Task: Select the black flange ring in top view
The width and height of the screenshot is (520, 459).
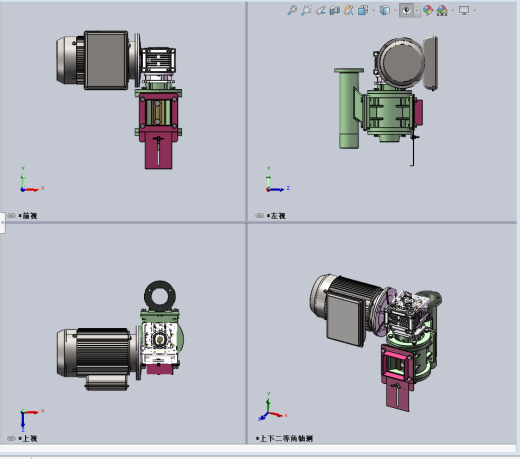Action: (160, 296)
